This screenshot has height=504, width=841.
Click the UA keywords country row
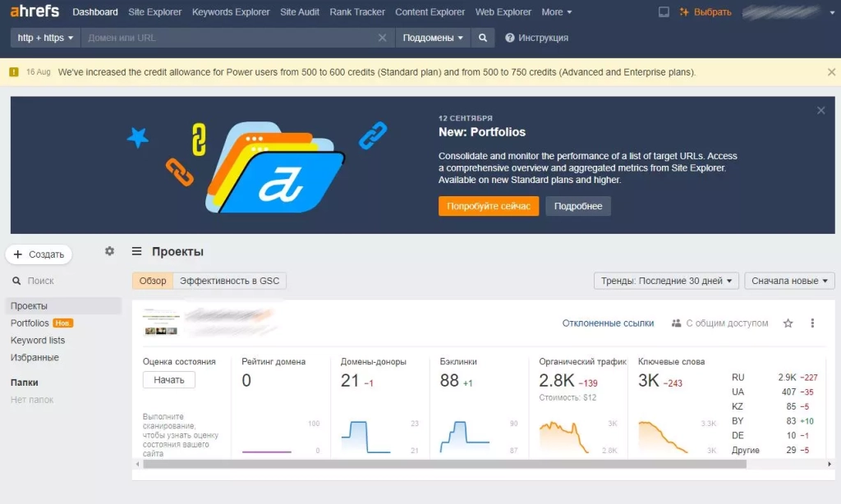[774, 392]
